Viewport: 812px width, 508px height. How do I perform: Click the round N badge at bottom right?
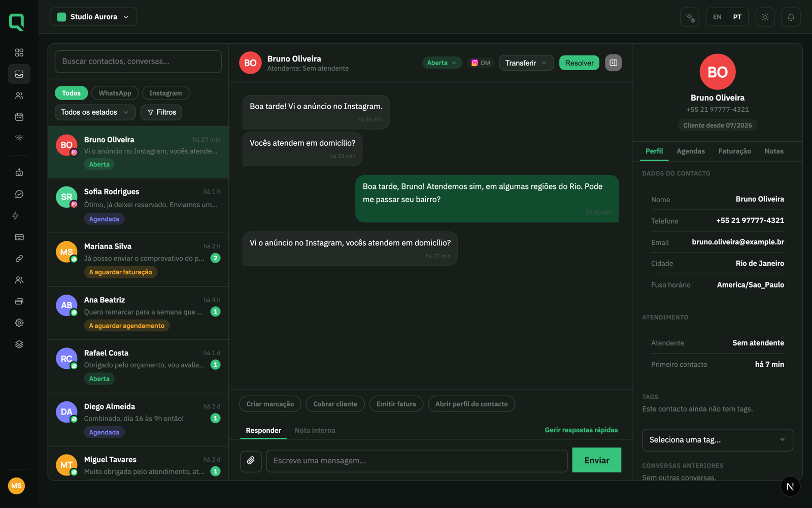790,487
